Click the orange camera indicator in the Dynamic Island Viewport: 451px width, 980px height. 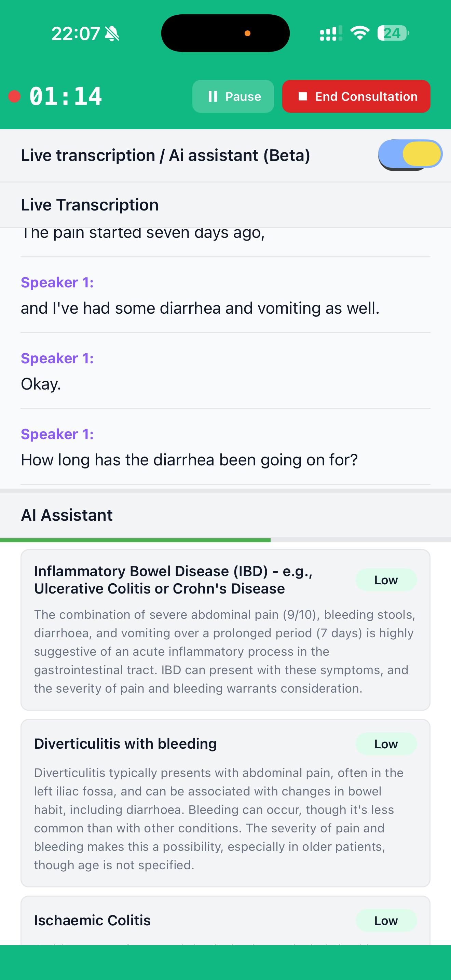[x=248, y=33]
